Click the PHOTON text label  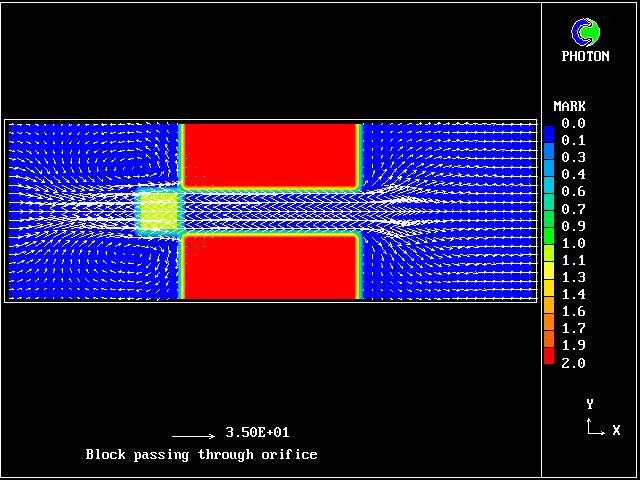[x=585, y=57]
